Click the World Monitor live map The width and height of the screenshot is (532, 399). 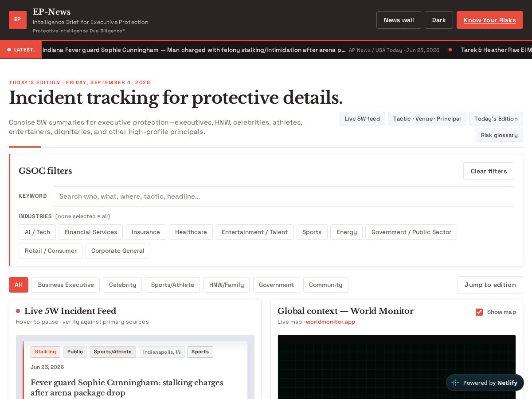tap(397, 367)
